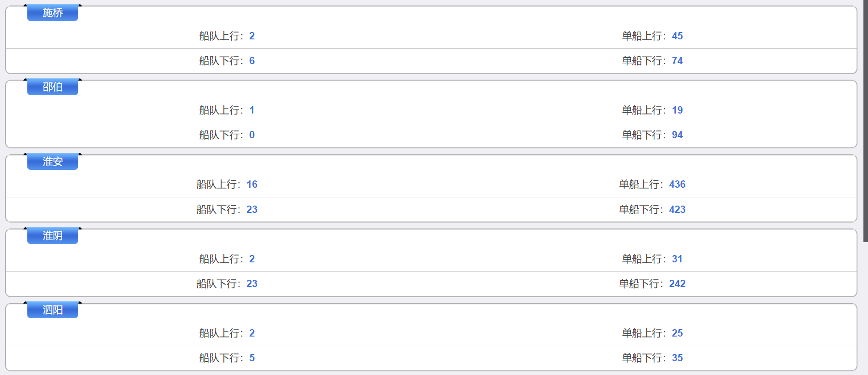The image size is (868, 375).
Task: Click the 施桥 station label tab
Action: tap(53, 13)
